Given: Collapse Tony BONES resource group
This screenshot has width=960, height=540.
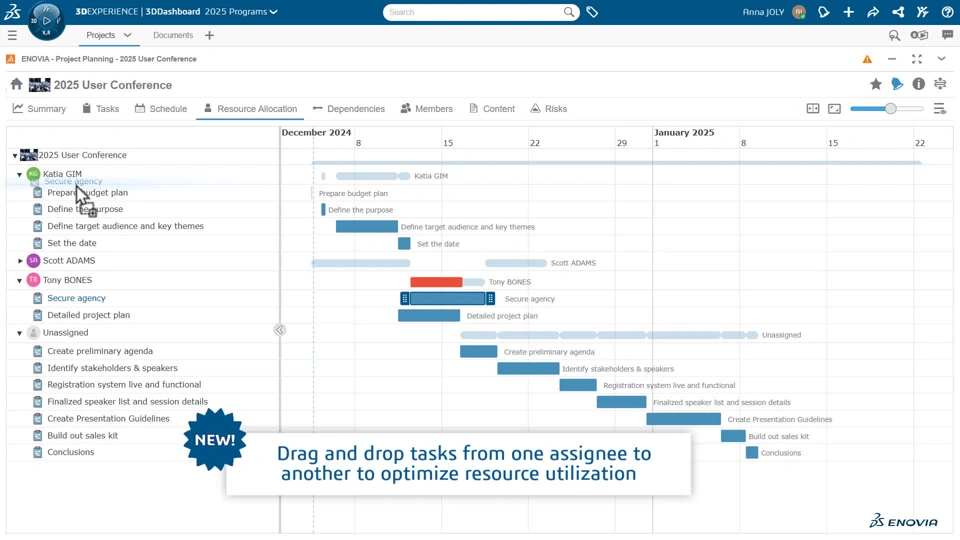Looking at the screenshot, I should [20, 280].
